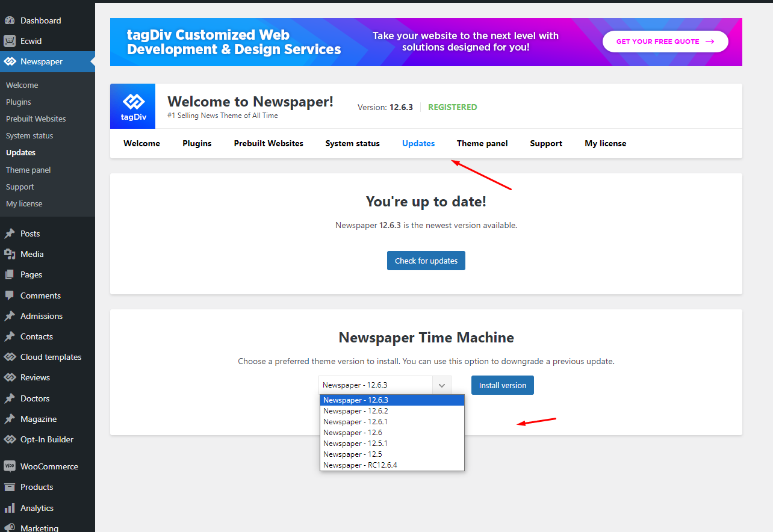The height and width of the screenshot is (532, 773).
Task: Click the Admissions pin icon
Action: pos(10,316)
